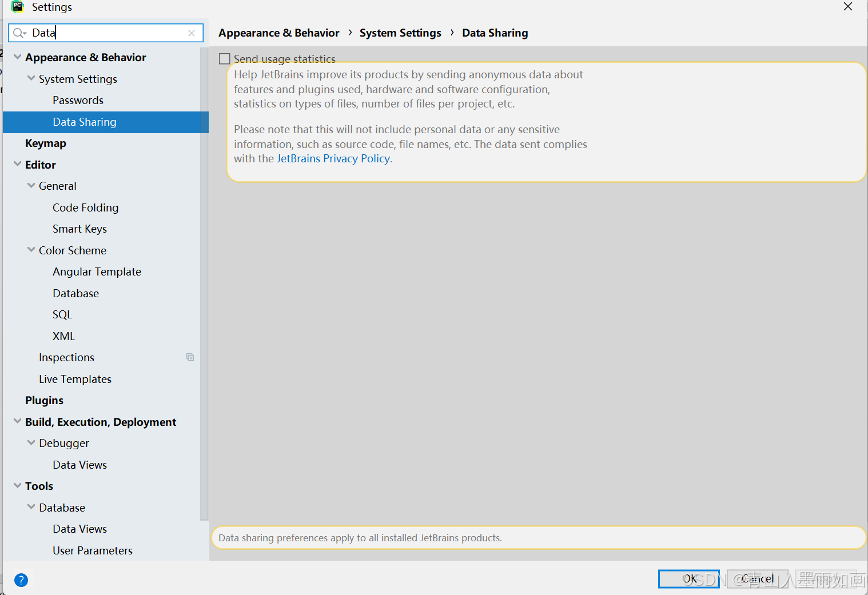Select Build, Execution, Deployment label
Screen dimensions: 868x595
pyautogui.click(x=101, y=422)
